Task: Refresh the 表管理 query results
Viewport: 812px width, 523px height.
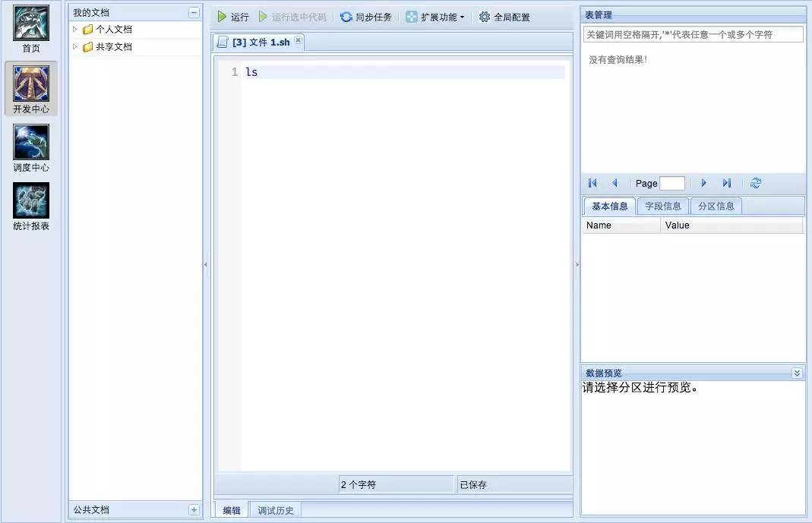Action: (756, 183)
